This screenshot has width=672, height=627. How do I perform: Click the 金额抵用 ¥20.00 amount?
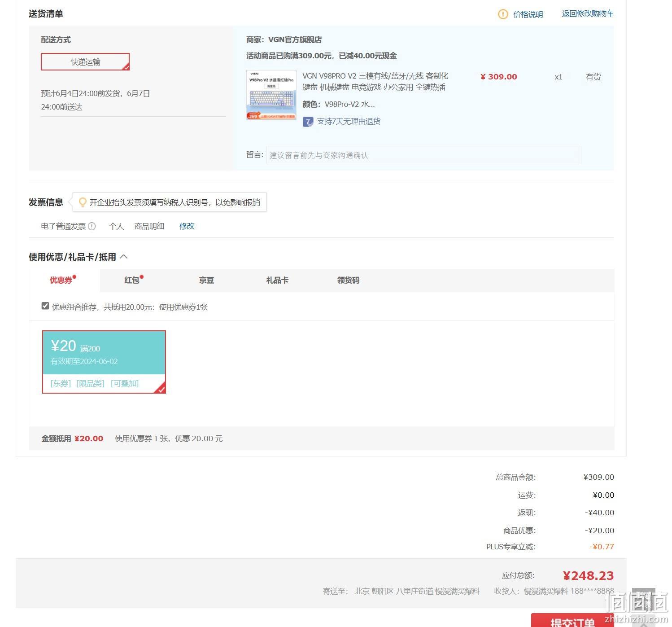(x=88, y=438)
